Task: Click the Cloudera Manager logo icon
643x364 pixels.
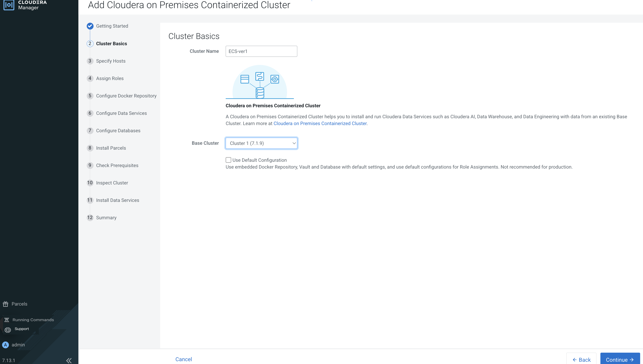Action: 9,5
